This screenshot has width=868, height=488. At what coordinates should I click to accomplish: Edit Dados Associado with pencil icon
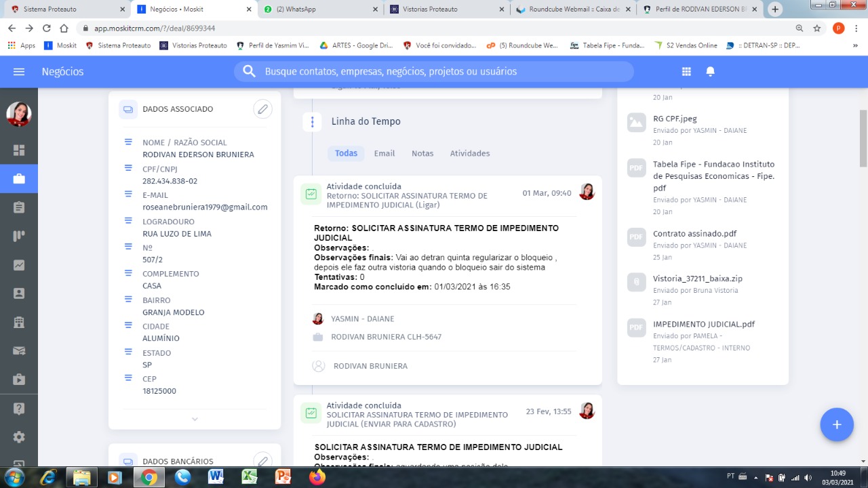pos(262,109)
